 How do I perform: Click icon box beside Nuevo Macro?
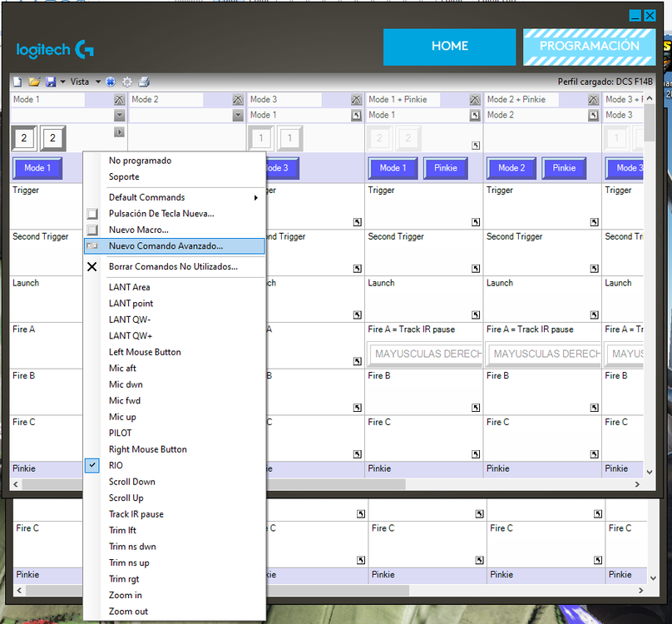pyautogui.click(x=92, y=230)
